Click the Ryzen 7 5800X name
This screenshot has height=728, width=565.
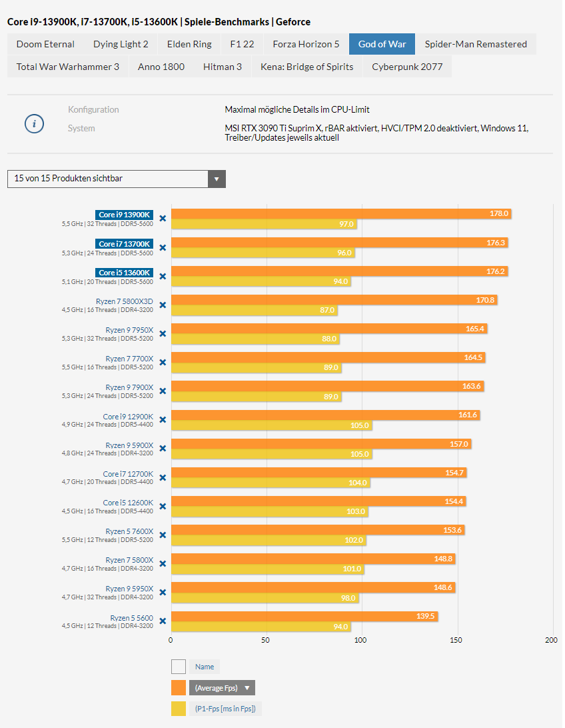click(129, 560)
